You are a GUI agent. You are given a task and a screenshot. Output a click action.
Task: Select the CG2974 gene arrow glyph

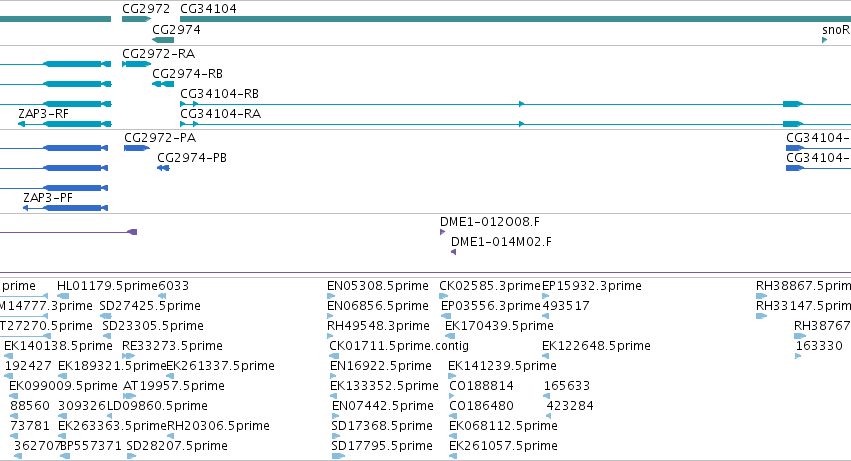click(163, 40)
